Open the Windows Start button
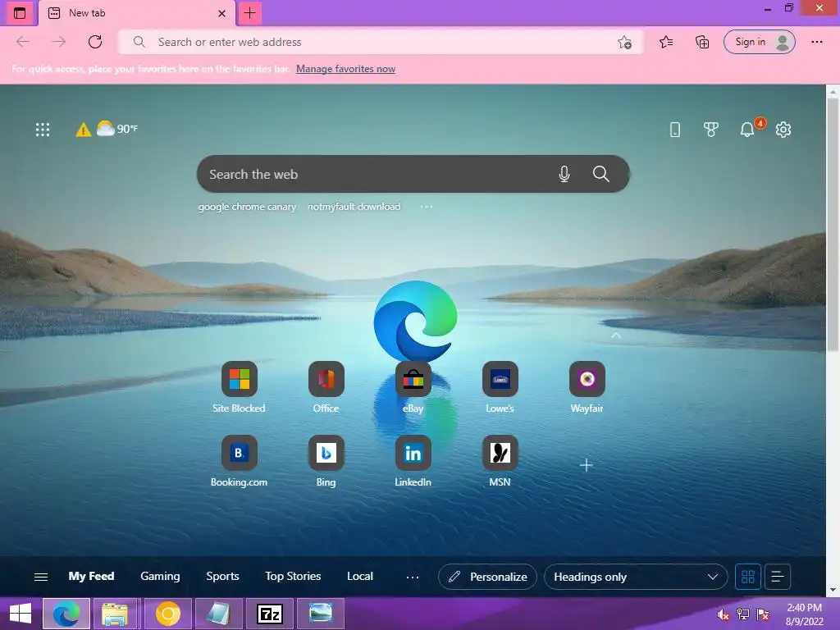Image resolution: width=840 pixels, height=630 pixels. click(x=21, y=614)
